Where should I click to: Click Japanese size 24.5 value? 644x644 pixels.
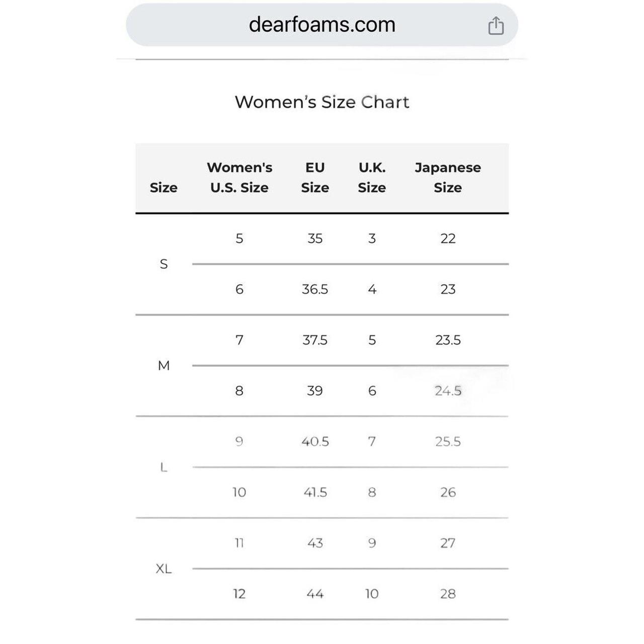(x=448, y=390)
